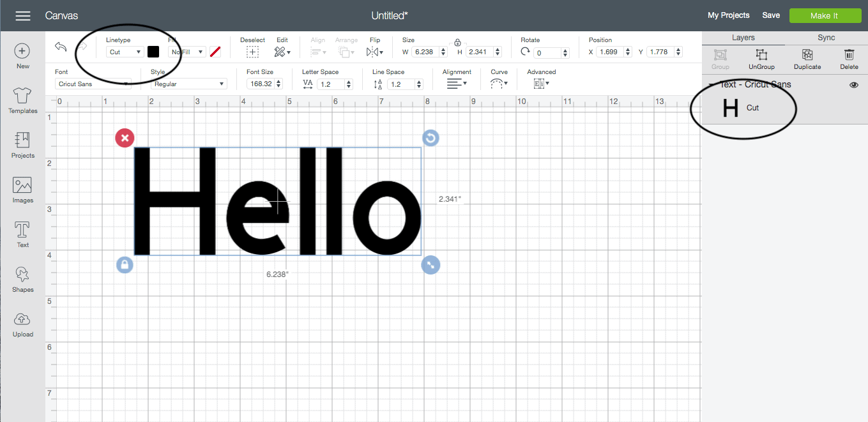Delete the selected layer with trash icon
This screenshot has width=868, height=422.
pyautogui.click(x=849, y=59)
